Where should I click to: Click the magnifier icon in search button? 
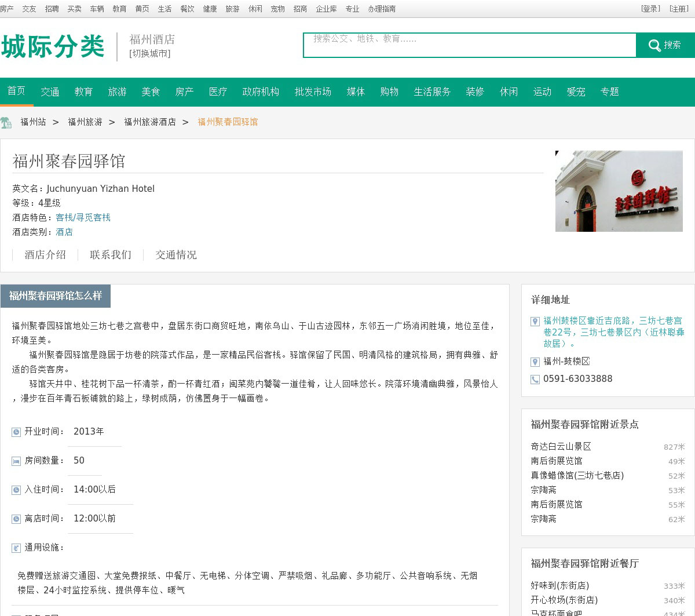[654, 45]
